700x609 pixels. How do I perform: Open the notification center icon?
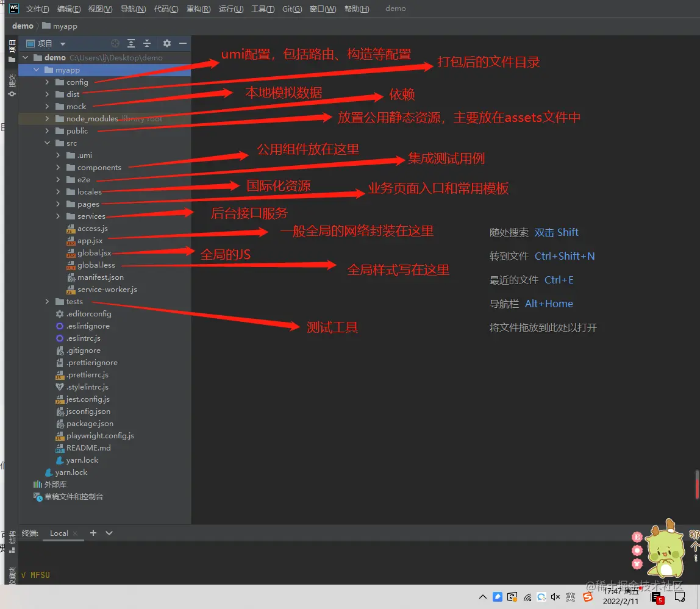tap(680, 597)
